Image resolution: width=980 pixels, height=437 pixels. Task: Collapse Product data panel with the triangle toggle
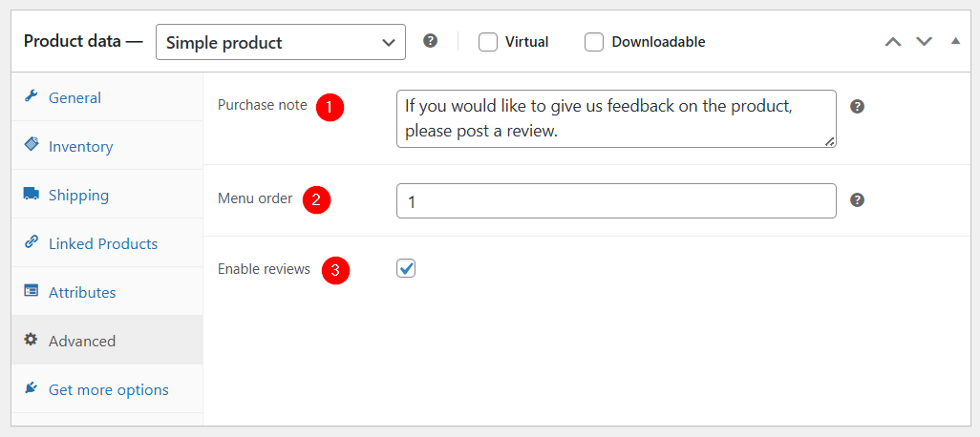[x=955, y=42]
